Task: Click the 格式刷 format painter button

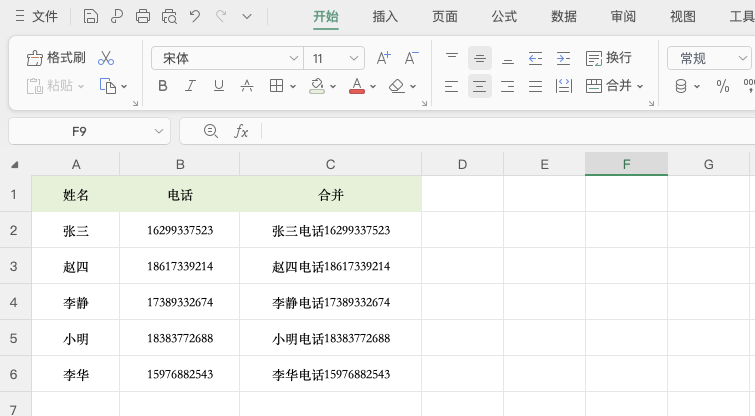Action: click(56, 58)
